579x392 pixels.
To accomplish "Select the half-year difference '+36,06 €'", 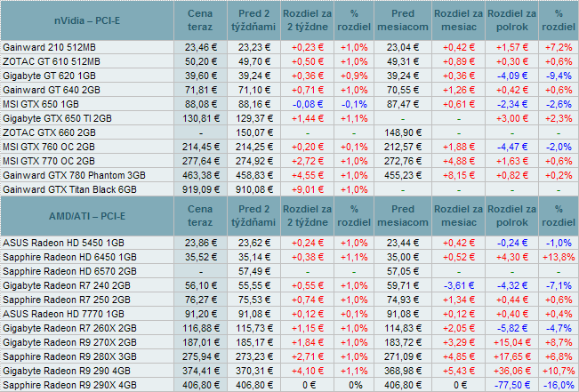I will [512, 371].
